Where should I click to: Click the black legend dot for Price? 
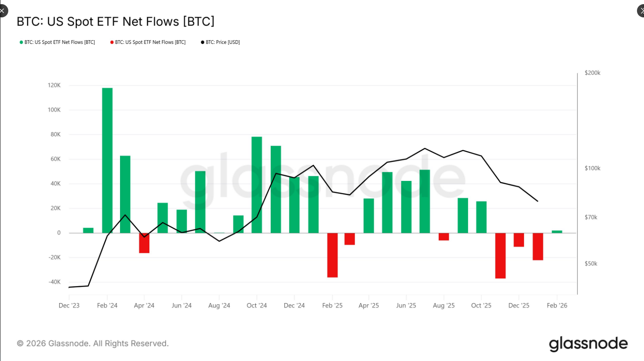tap(202, 42)
